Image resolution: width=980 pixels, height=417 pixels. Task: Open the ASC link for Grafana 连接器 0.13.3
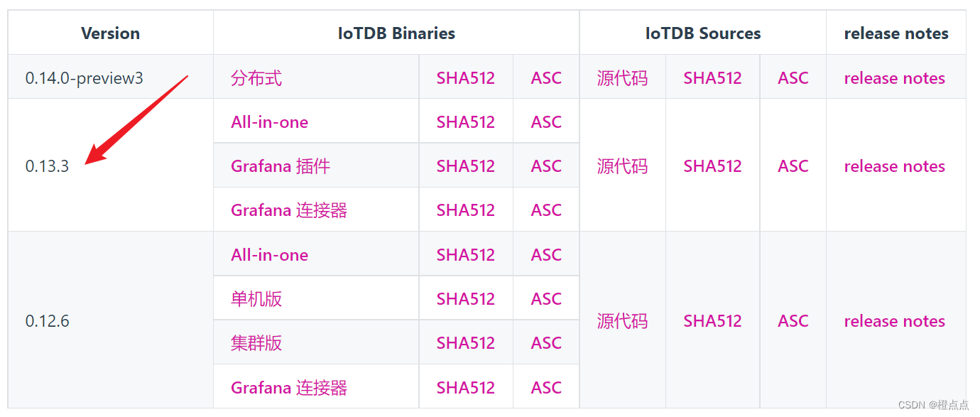pos(545,210)
